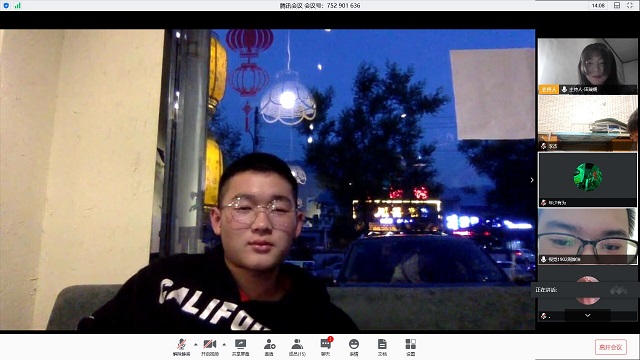Click the red leave meeting button

coord(611,347)
